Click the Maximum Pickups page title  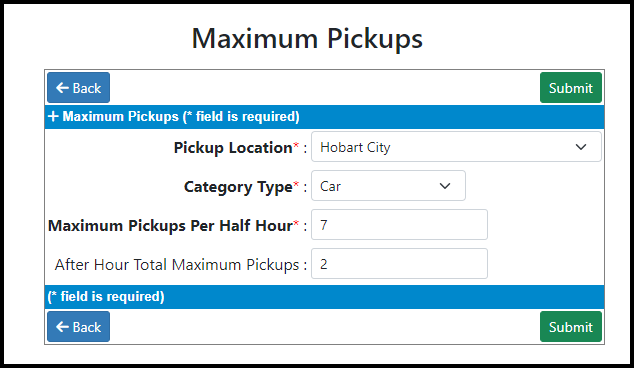coord(307,39)
